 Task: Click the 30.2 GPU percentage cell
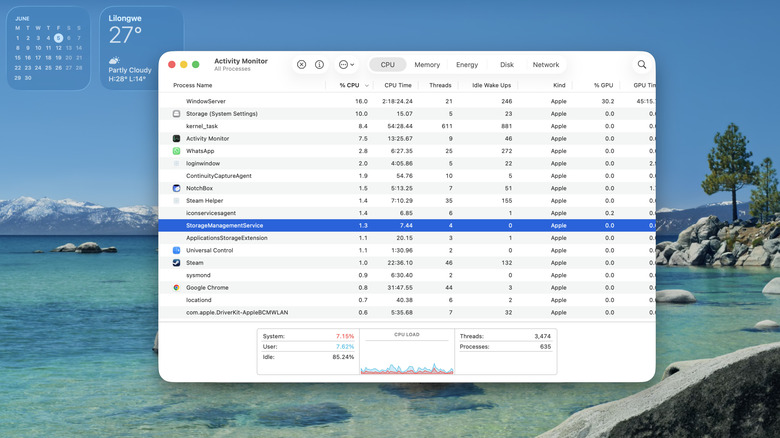[607, 101]
